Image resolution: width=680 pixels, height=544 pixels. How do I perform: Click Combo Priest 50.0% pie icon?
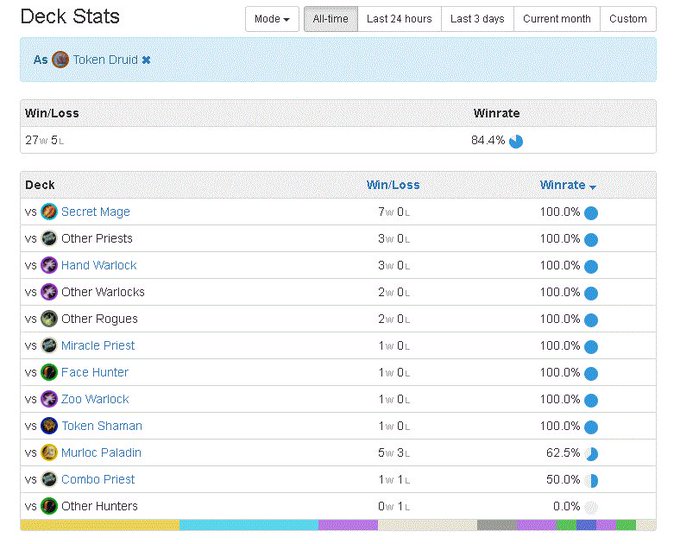[x=591, y=481]
